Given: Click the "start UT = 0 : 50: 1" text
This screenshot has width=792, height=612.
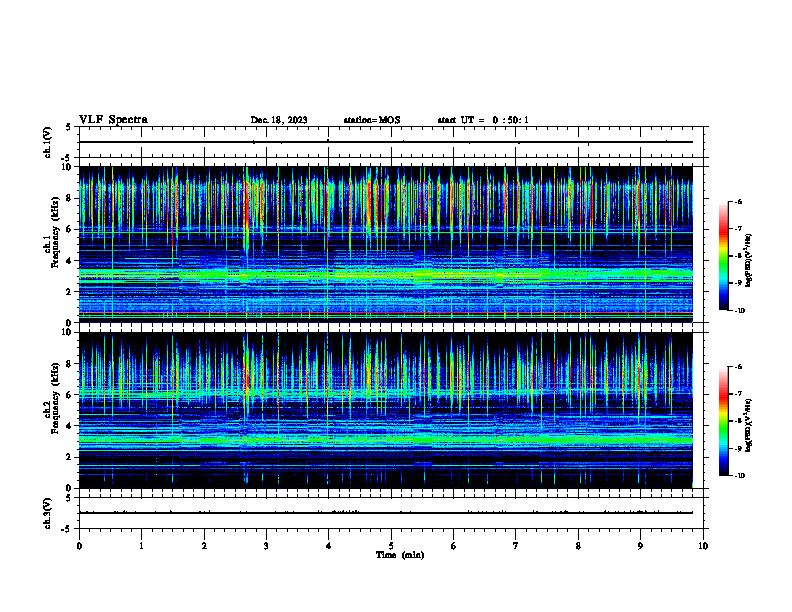Looking at the screenshot, I should point(483,120).
